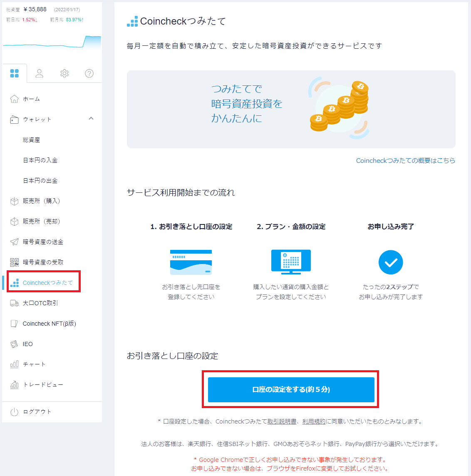Open トレードビュー page
The height and width of the screenshot is (476, 471).
(43, 385)
